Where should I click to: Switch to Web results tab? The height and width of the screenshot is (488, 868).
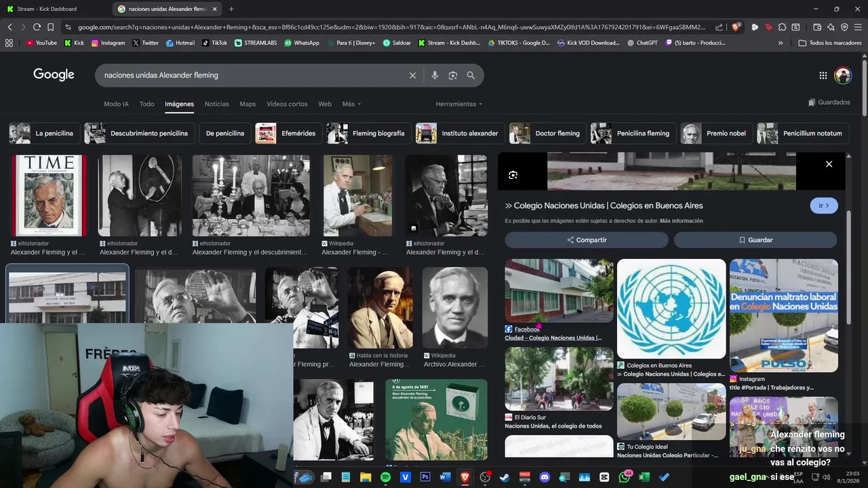pos(325,104)
